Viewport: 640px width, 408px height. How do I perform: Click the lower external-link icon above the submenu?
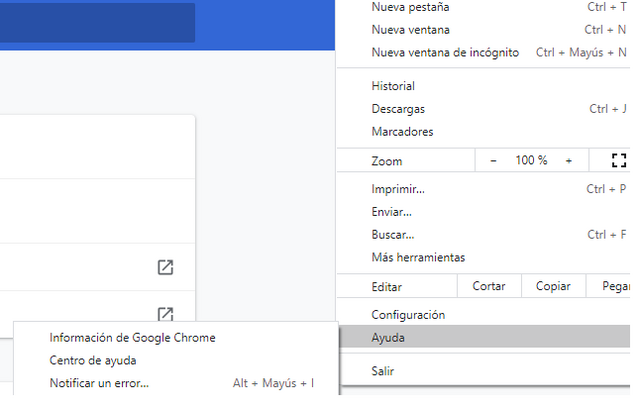tap(165, 314)
